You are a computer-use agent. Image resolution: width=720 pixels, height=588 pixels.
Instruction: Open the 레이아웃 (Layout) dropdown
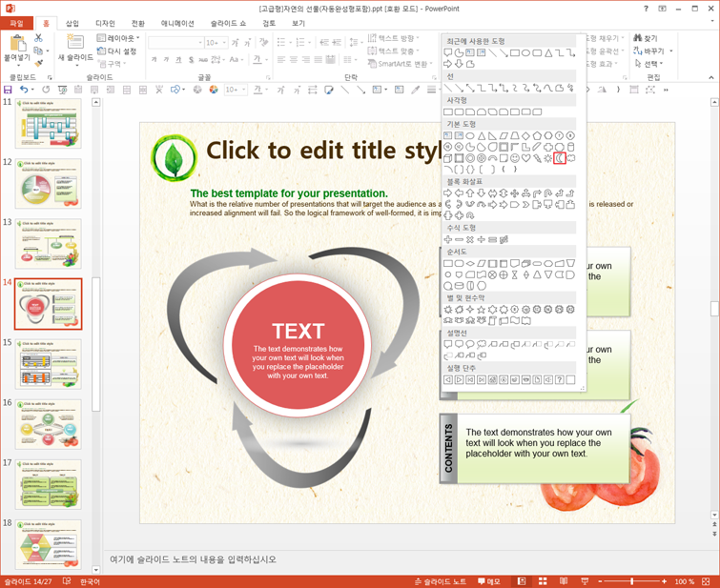[x=118, y=38]
